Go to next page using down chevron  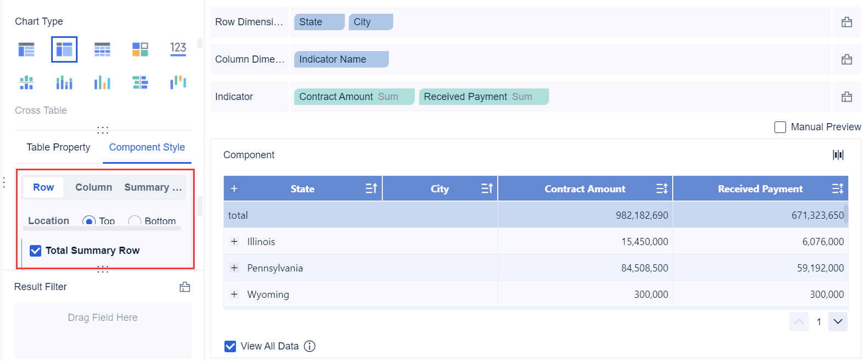838,321
